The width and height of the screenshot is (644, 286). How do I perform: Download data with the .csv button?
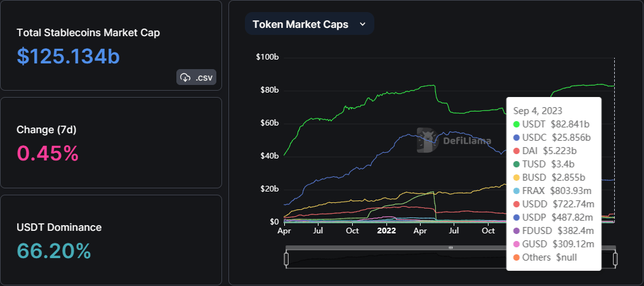coord(197,77)
